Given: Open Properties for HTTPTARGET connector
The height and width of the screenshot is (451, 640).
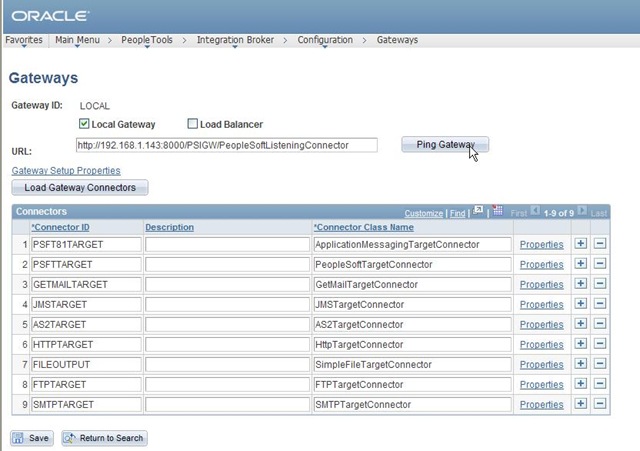Looking at the screenshot, I should (x=541, y=344).
